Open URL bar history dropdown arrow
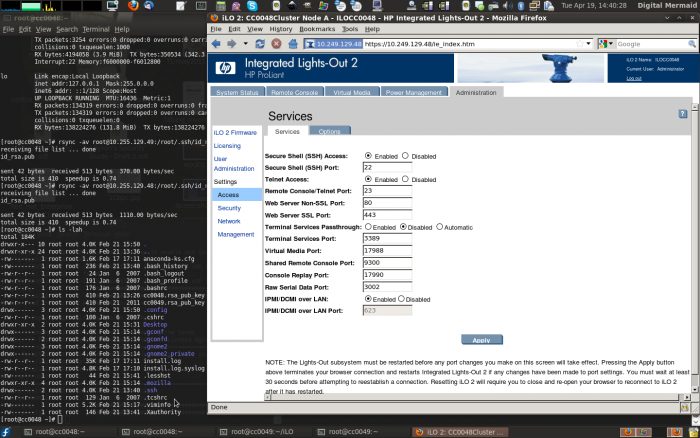 coord(588,44)
